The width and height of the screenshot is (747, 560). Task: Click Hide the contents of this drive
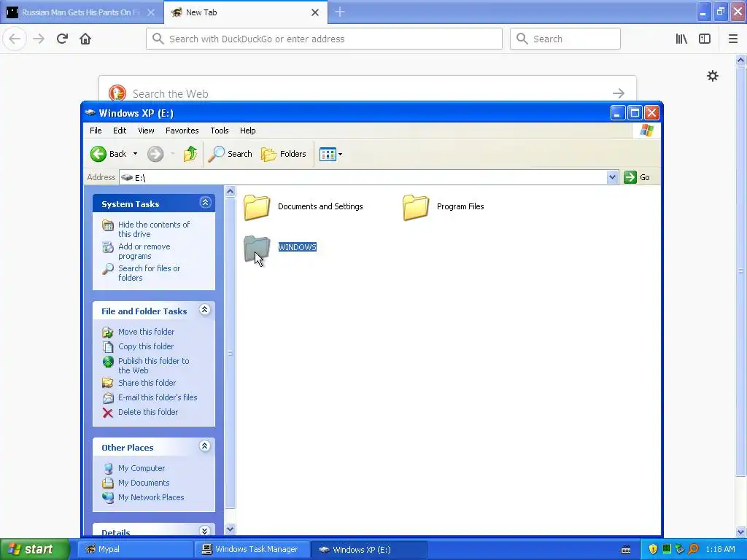click(x=153, y=229)
